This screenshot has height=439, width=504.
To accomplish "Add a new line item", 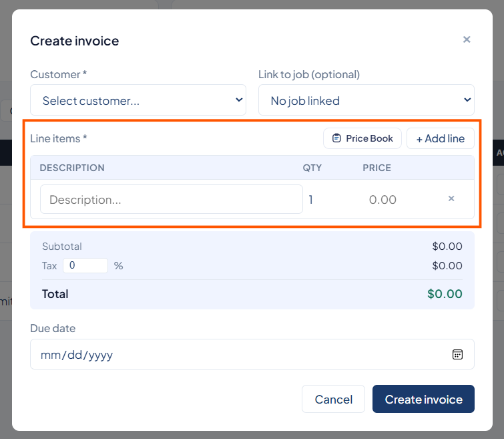I will (441, 138).
